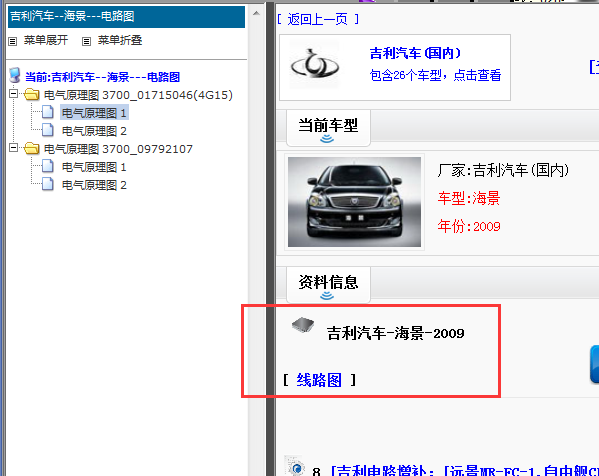
Task: Select 电气原理图 2 under 3700_01715046(4G15)
Action: pos(94,131)
